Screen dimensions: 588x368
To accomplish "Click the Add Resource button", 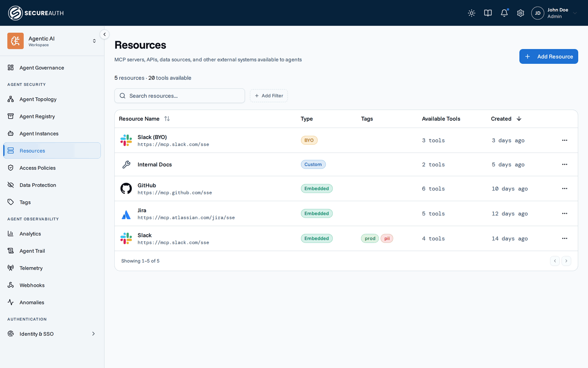I will tap(548, 56).
